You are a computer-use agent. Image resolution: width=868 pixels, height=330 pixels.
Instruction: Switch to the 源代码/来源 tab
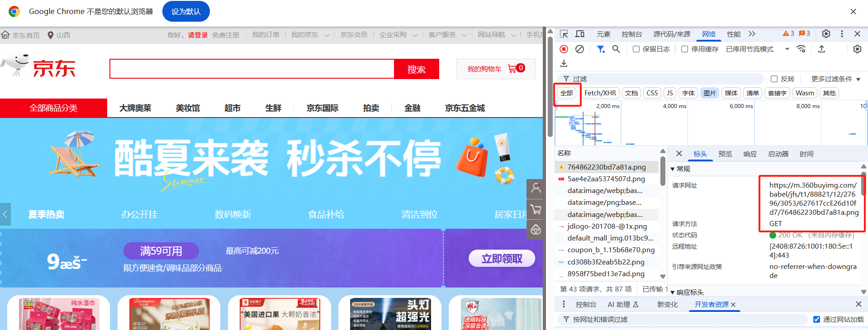[672, 34]
